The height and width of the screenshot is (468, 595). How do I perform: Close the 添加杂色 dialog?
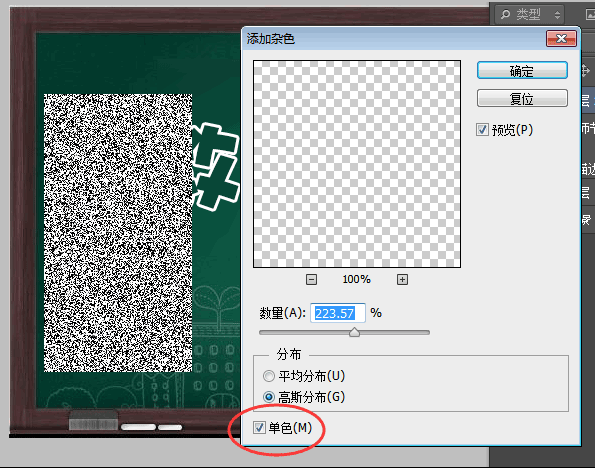561,39
